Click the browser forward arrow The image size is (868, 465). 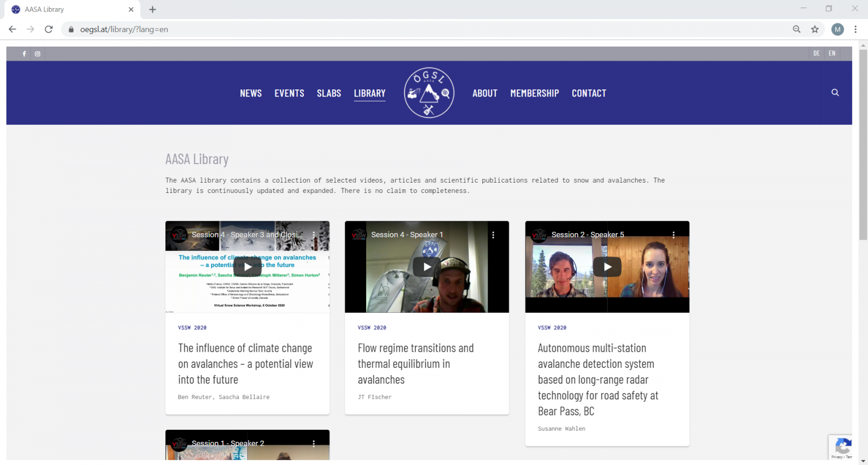click(30, 29)
